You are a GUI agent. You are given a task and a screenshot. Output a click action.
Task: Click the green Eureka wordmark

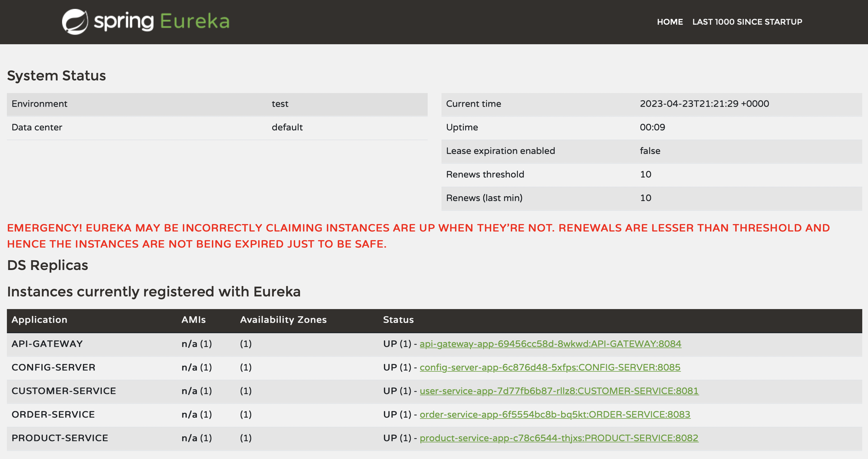coord(195,21)
